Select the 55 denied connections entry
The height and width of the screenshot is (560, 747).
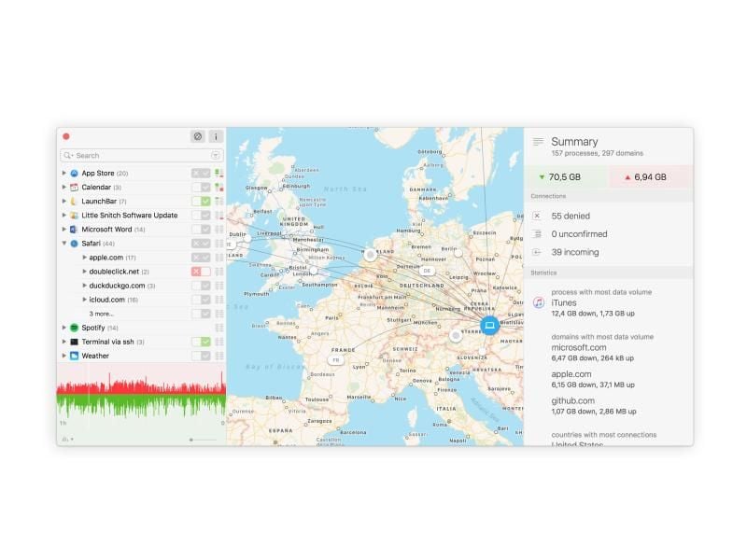[x=571, y=217]
